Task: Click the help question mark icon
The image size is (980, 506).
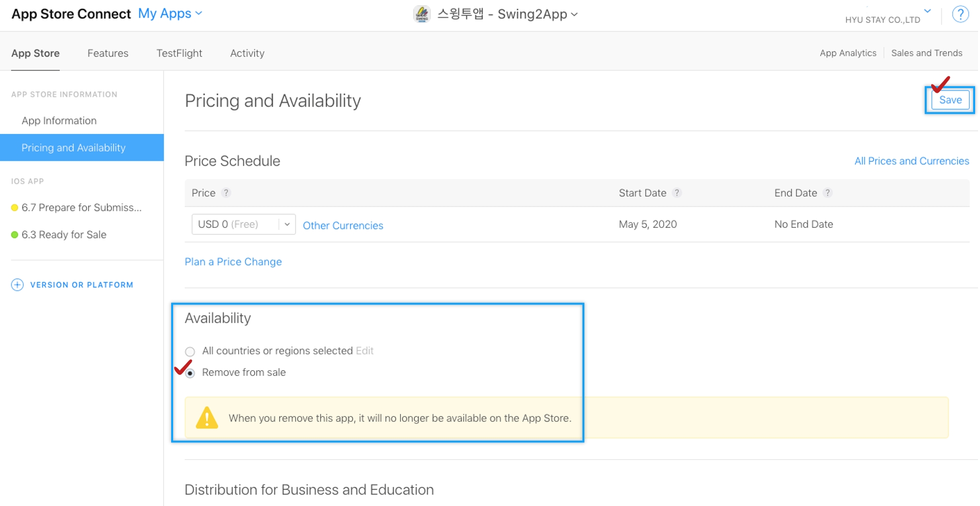Action: click(960, 14)
